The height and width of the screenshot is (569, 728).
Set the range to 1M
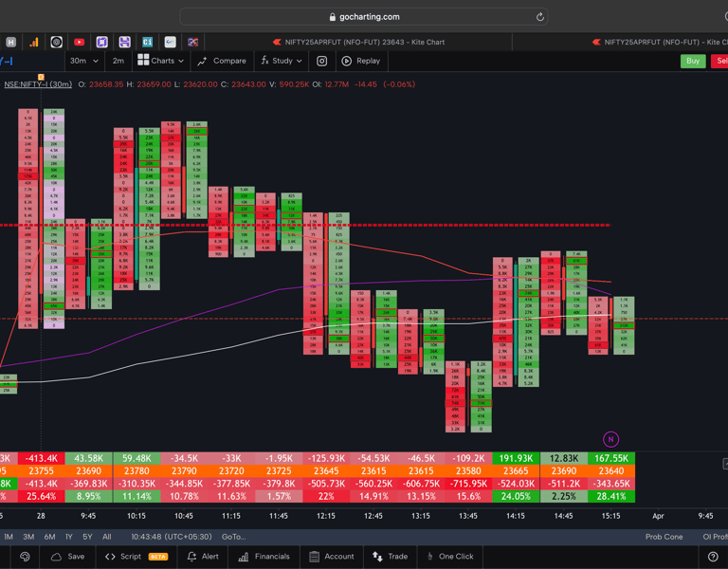pos(9,537)
